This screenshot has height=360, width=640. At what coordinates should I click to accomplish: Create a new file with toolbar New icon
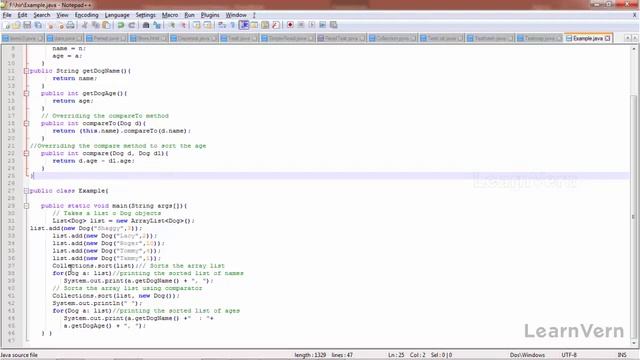6,25
